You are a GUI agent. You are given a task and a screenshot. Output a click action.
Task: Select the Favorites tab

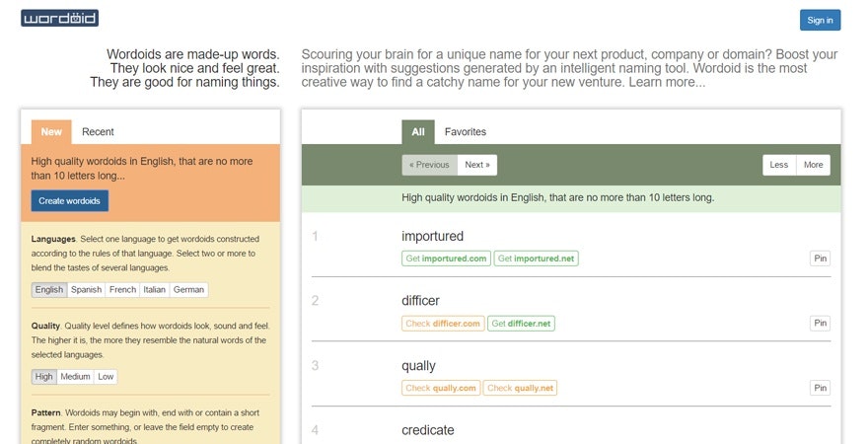(x=465, y=132)
